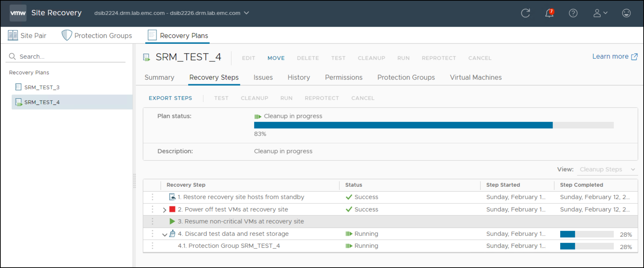Open row actions dots for step 2

click(x=152, y=209)
